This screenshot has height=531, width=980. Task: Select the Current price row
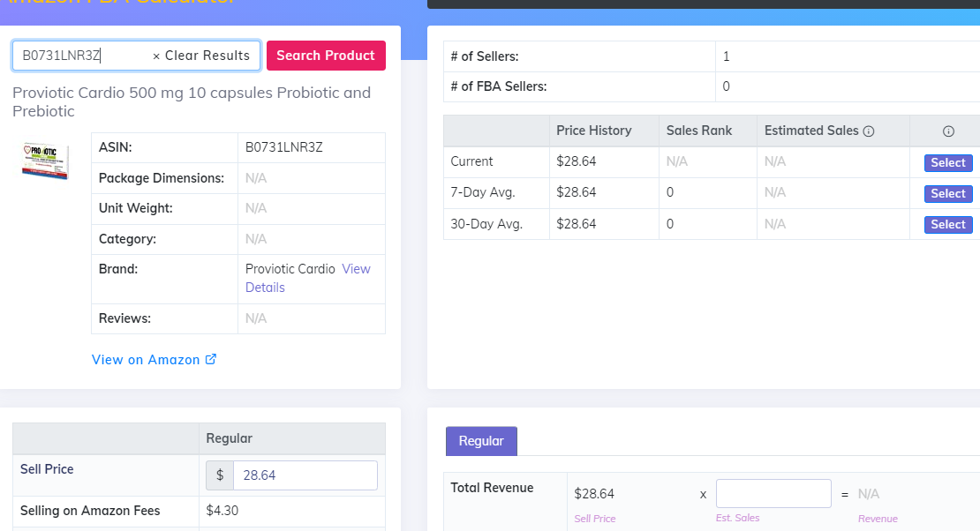click(x=948, y=162)
